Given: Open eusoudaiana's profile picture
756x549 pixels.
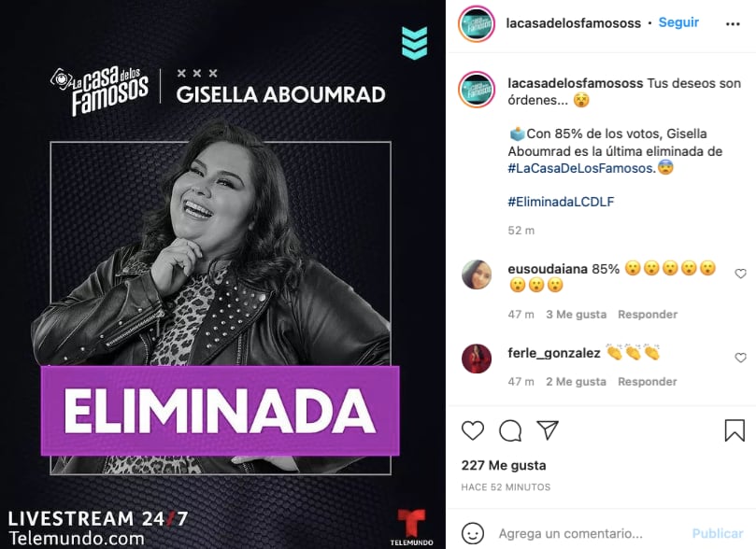Looking at the screenshot, I should tap(477, 274).
